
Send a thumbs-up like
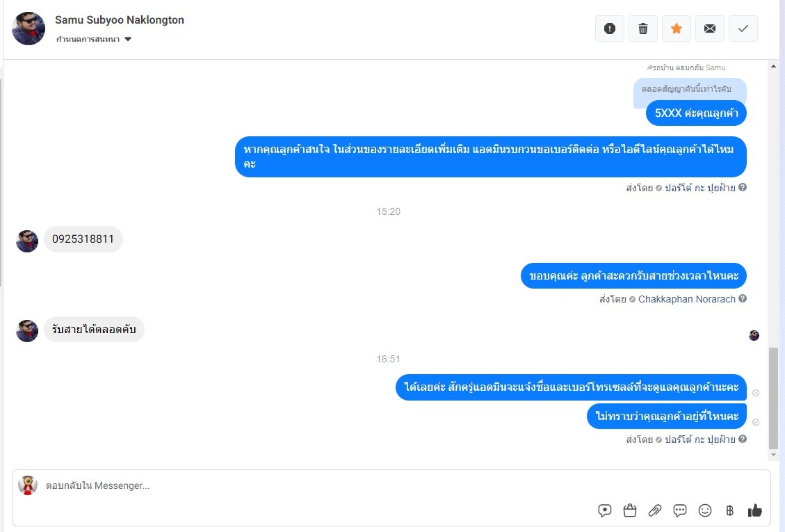[754, 510]
